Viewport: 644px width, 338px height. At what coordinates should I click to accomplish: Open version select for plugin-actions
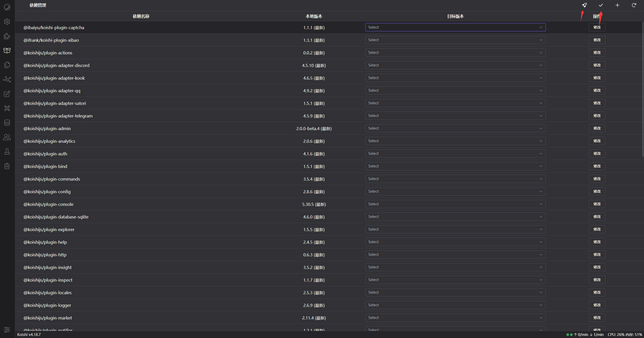(455, 53)
